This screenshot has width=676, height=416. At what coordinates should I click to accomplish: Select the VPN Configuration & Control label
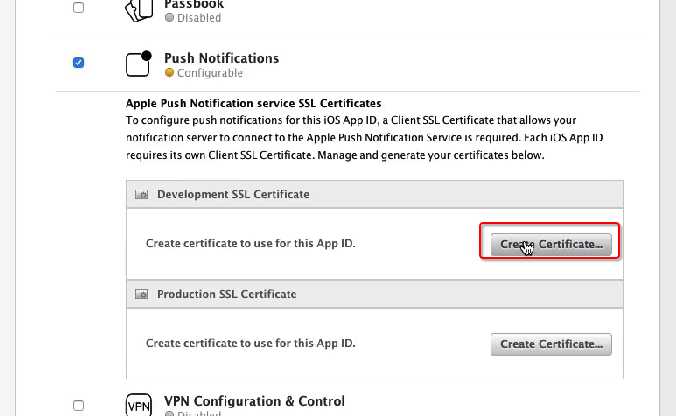pyautogui.click(x=254, y=400)
